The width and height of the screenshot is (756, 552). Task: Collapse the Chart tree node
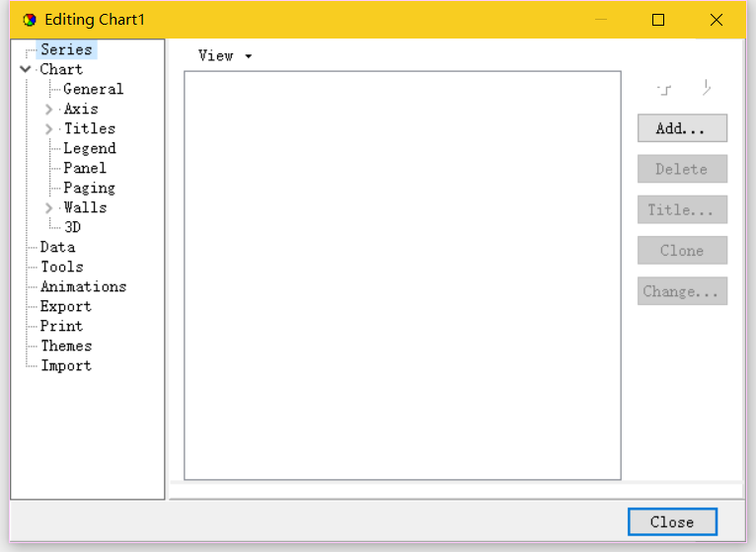[x=26, y=69]
